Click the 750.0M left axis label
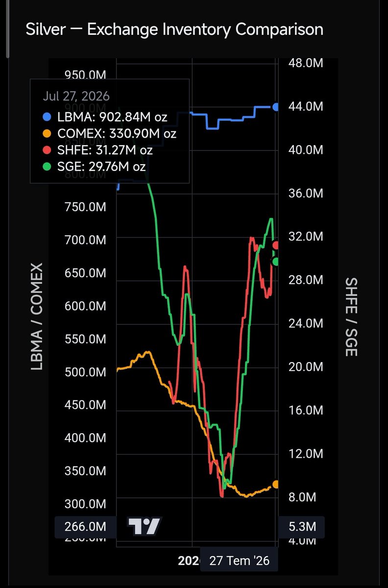 [x=85, y=207]
